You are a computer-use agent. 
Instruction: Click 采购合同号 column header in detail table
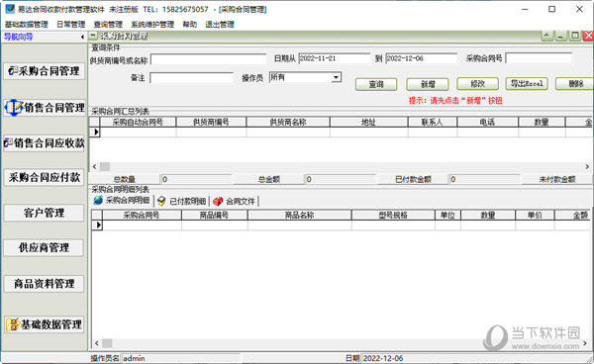[x=142, y=215]
